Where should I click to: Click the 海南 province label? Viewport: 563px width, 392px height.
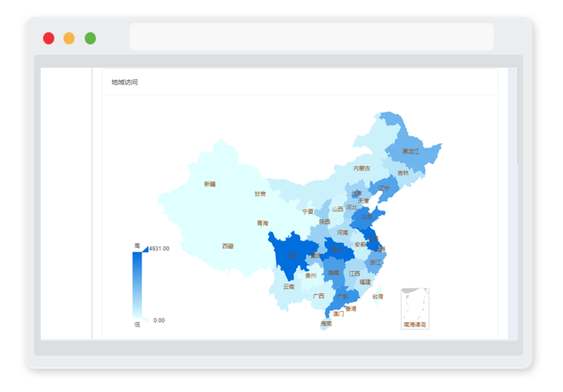[326, 324]
